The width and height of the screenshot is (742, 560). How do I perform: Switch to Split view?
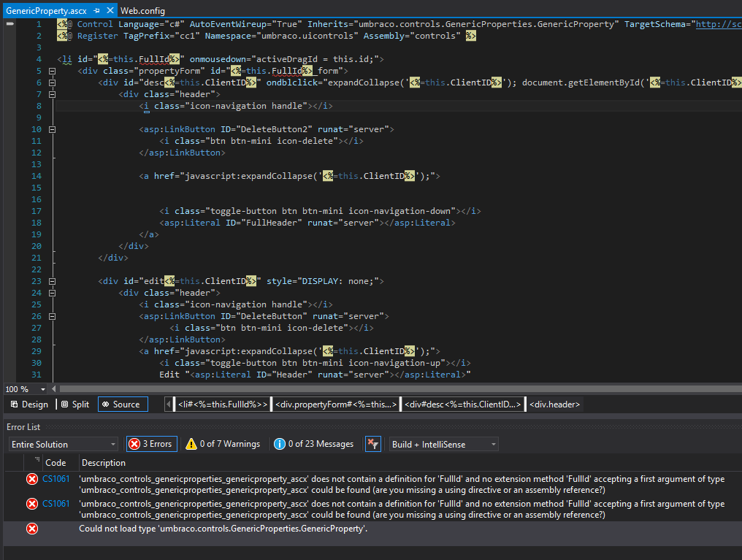(74, 404)
